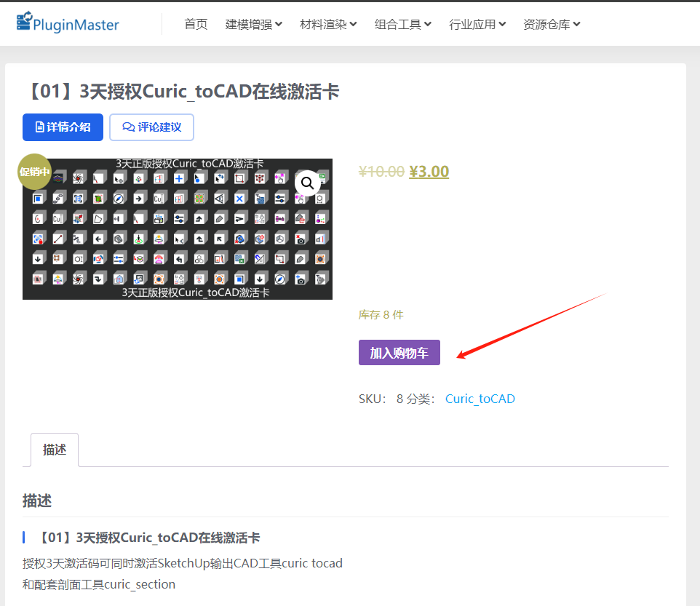Click the comment bubble icon in 评论建议

tap(129, 127)
